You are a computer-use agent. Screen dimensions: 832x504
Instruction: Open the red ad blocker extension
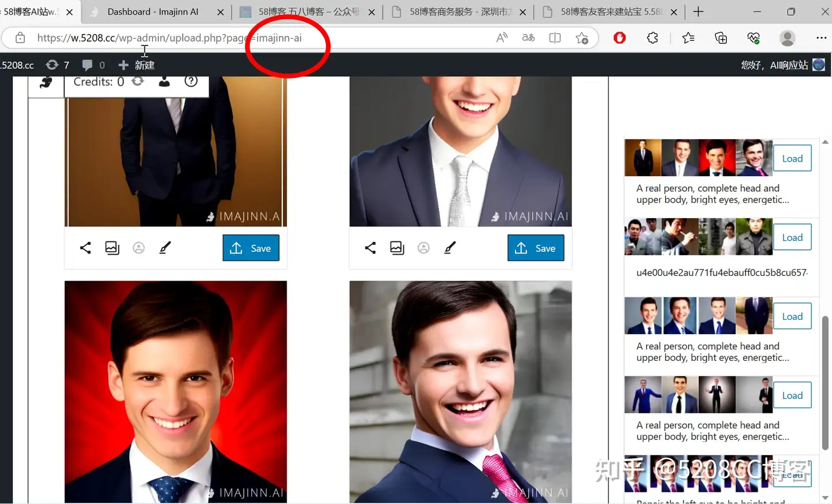point(619,38)
